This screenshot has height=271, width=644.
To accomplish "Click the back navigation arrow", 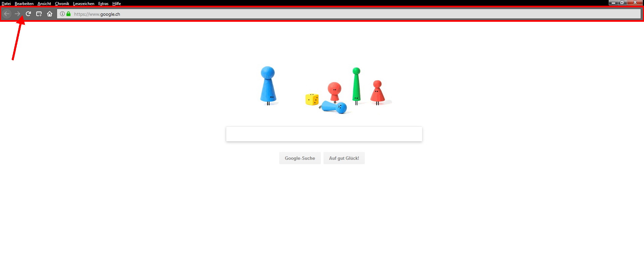I will (7, 14).
